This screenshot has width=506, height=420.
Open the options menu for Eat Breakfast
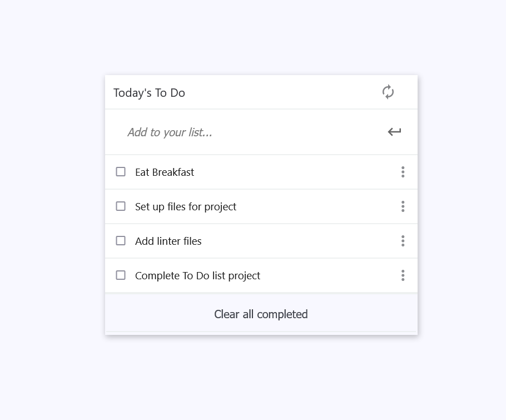click(403, 172)
